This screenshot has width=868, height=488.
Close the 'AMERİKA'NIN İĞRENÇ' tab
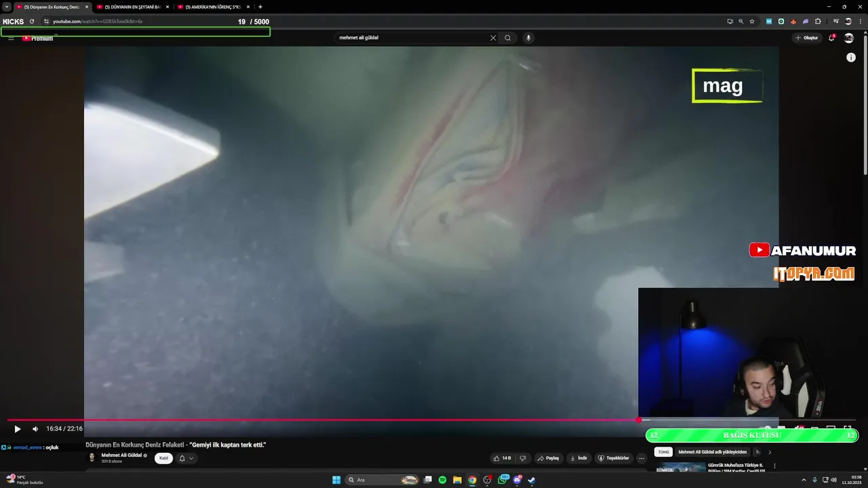(x=248, y=7)
